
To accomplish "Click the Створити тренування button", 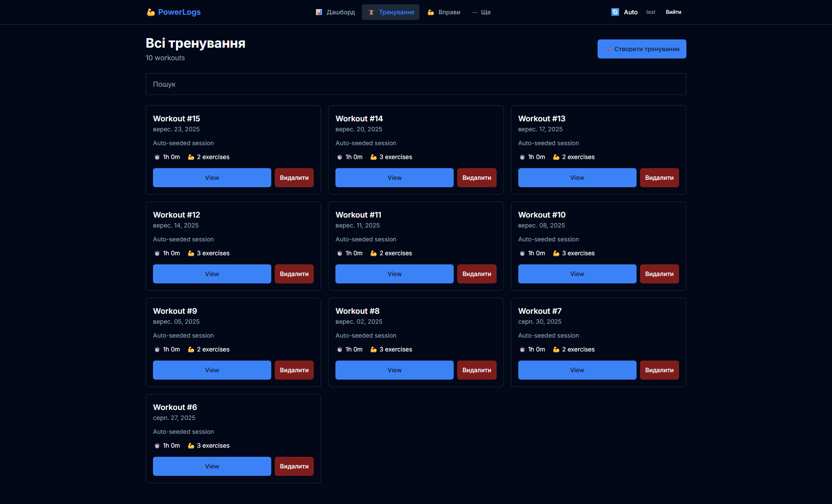I will click(641, 49).
